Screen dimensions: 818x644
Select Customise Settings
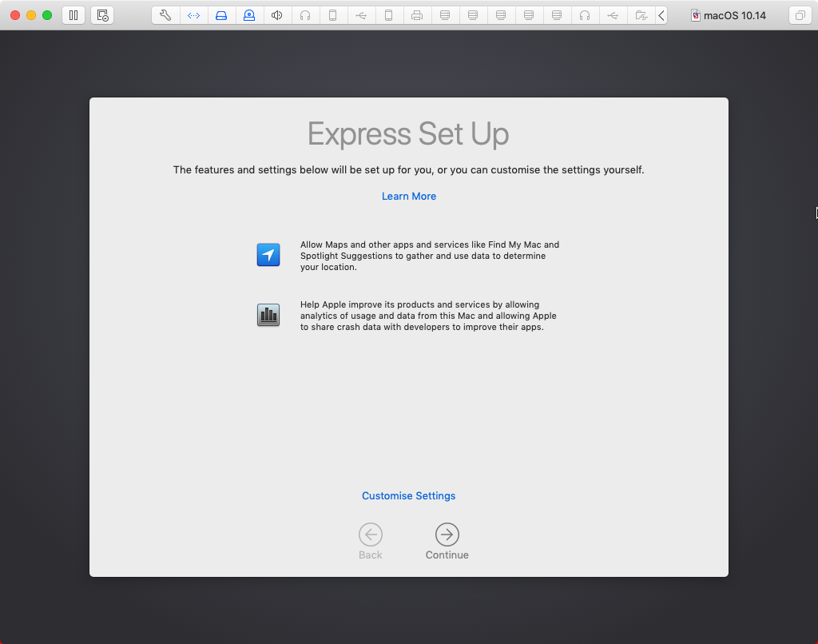click(x=408, y=495)
